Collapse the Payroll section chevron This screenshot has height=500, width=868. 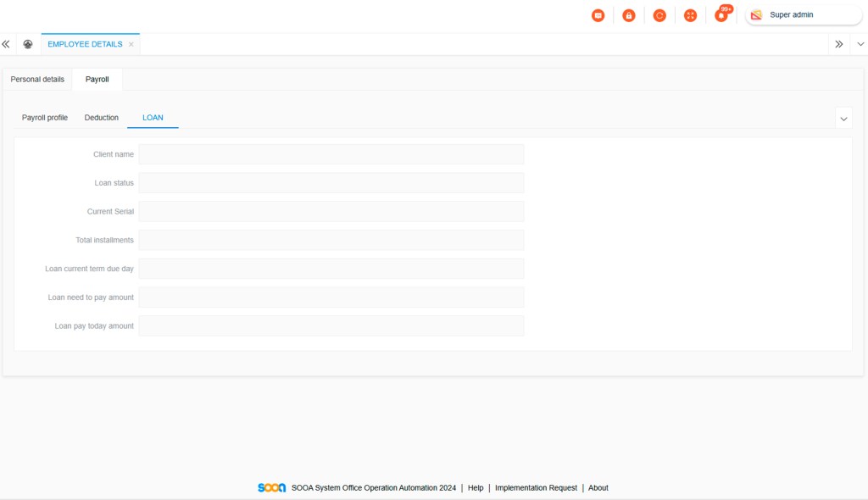[843, 119]
